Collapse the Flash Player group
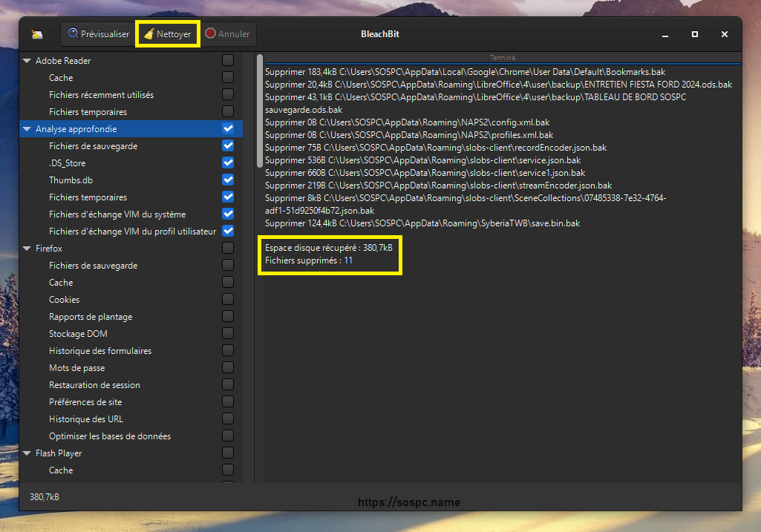The height and width of the screenshot is (532, 761). click(x=27, y=453)
